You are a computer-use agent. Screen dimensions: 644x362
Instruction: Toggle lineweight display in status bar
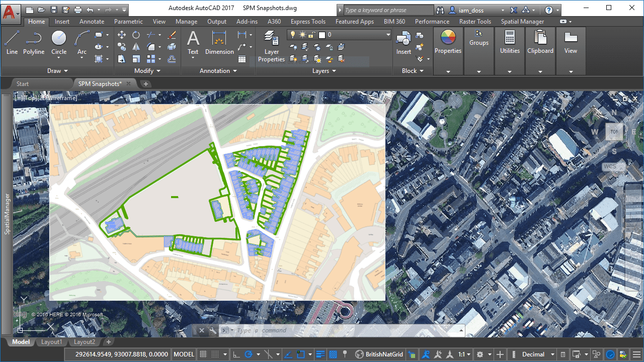[x=320, y=354]
